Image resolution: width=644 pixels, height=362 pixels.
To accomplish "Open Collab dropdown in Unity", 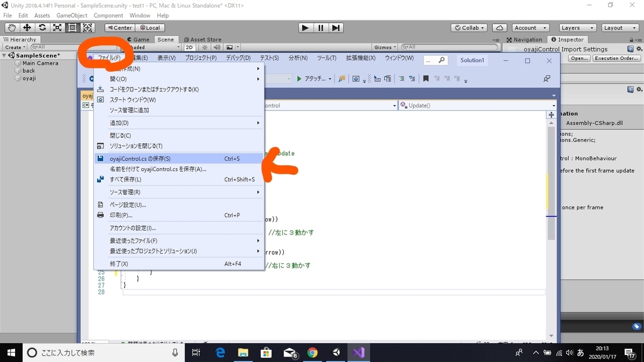I will pyautogui.click(x=469, y=27).
